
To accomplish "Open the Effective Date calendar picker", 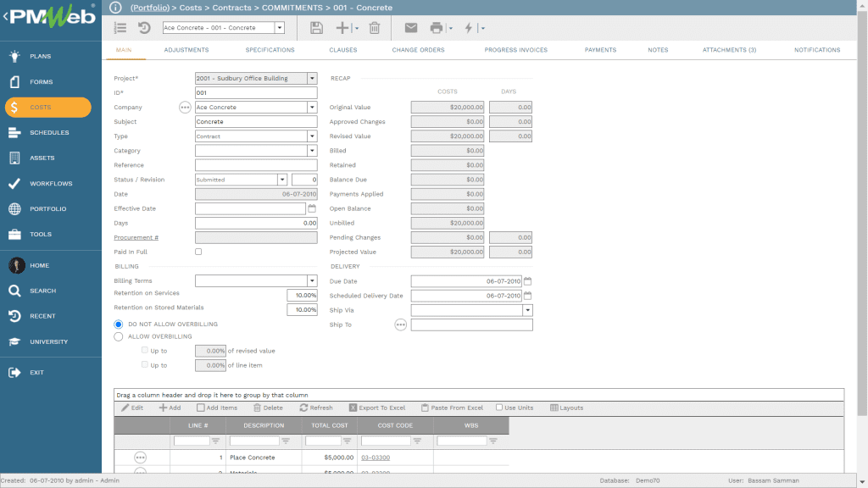I will click(312, 208).
